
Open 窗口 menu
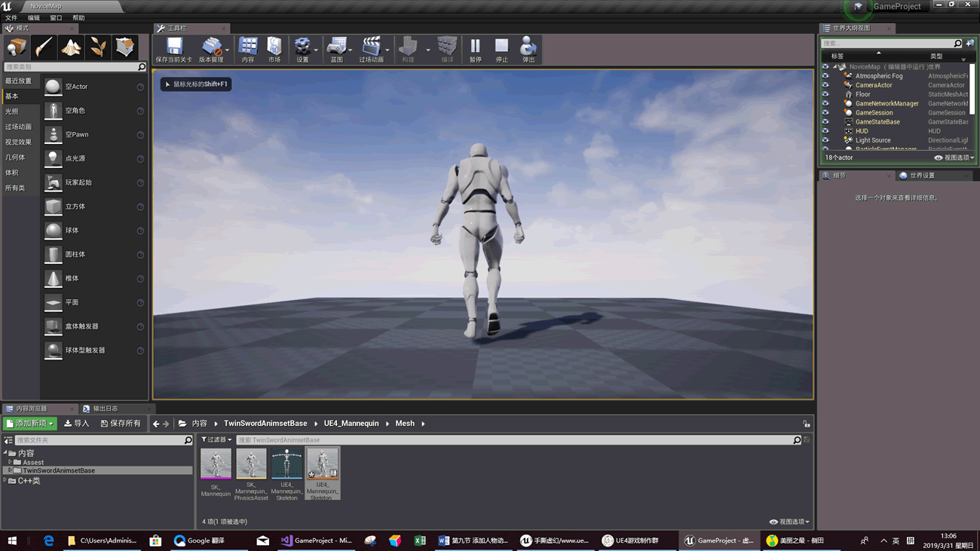coord(56,17)
